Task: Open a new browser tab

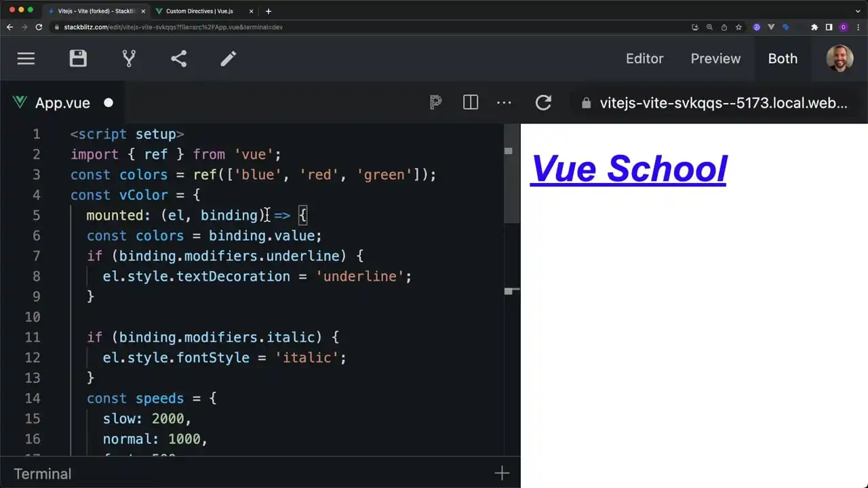Action: coord(269,11)
